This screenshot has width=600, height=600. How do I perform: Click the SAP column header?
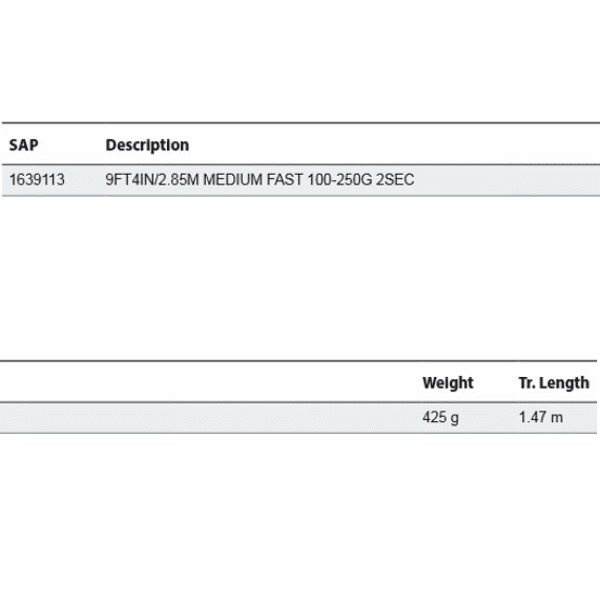[x=23, y=145]
